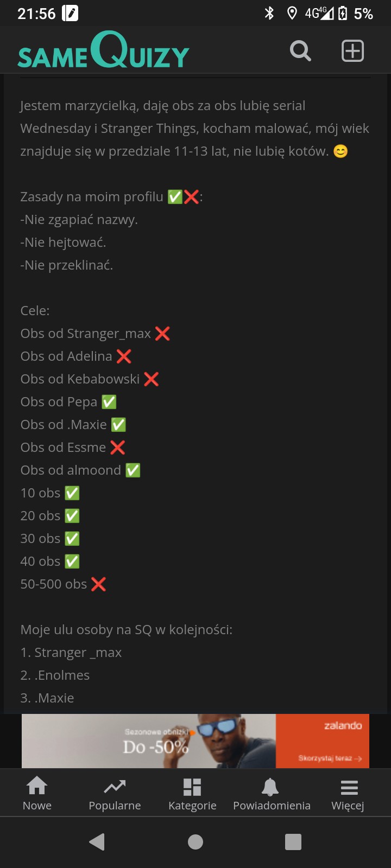
Task: Open the Popularne trending tab
Action: 115,794
